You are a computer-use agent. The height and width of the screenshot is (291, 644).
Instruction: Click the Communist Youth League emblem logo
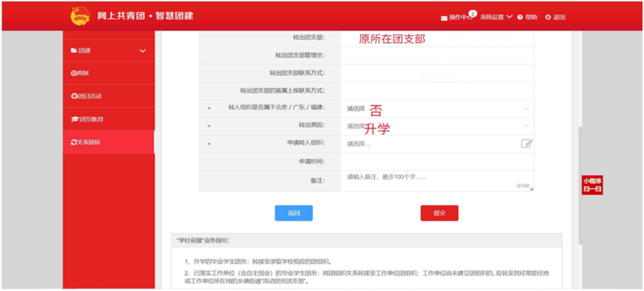tap(80, 16)
